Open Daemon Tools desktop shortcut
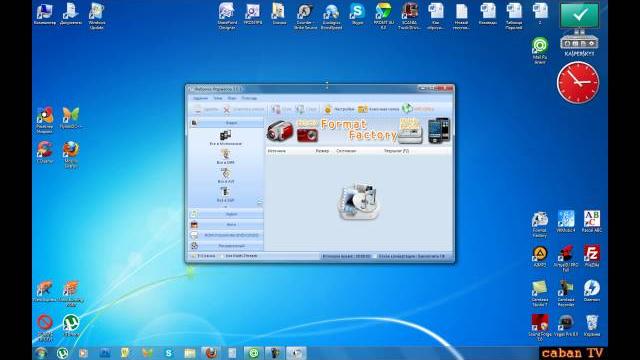Image resolution: width=640 pixels, height=360 pixels. click(592, 291)
